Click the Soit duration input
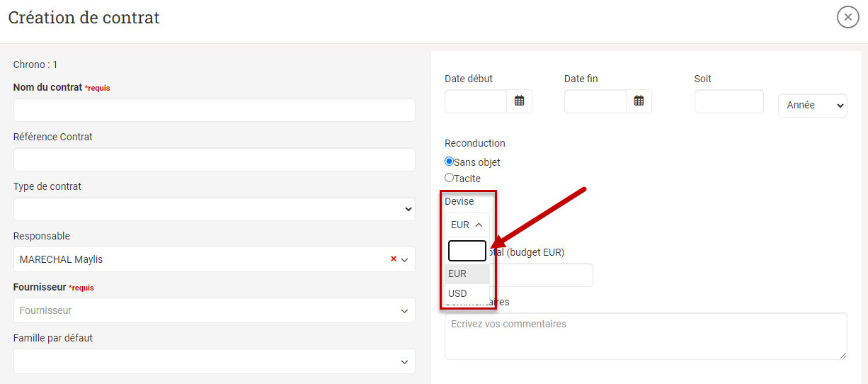The height and width of the screenshot is (384, 868). click(729, 101)
